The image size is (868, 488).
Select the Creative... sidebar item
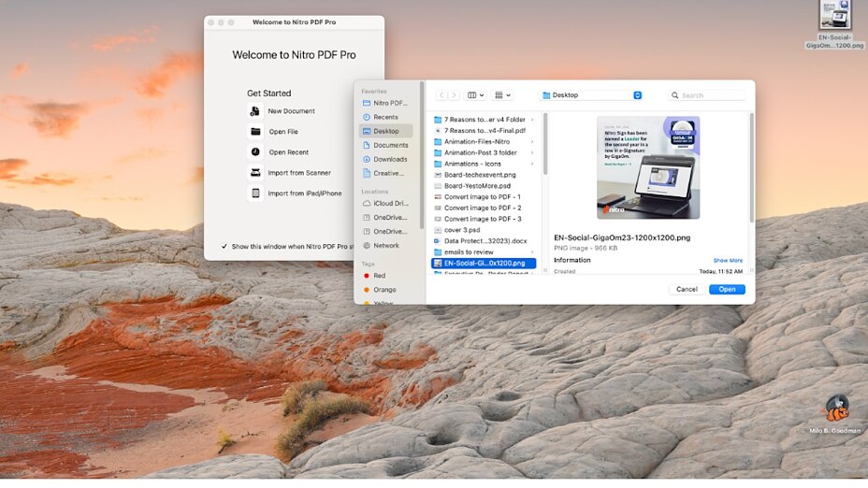pos(385,173)
